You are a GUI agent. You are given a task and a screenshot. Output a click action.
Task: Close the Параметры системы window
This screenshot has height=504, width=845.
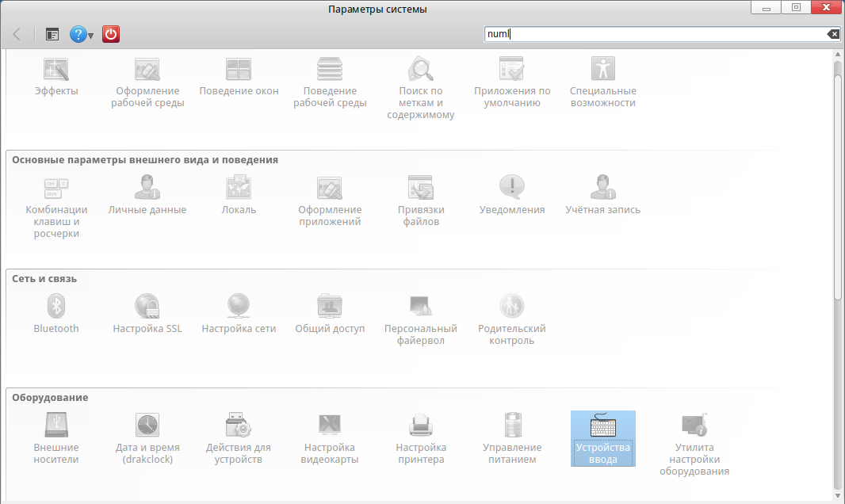[826, 8]
